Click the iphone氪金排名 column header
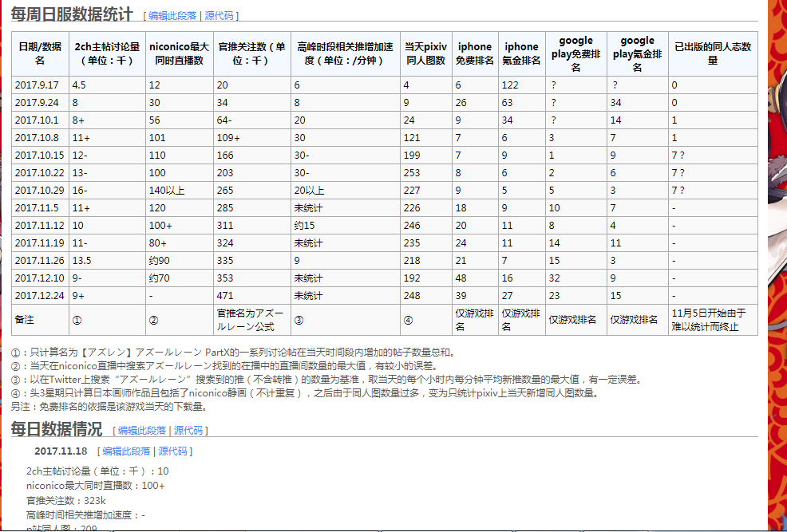 click(521, 53)
